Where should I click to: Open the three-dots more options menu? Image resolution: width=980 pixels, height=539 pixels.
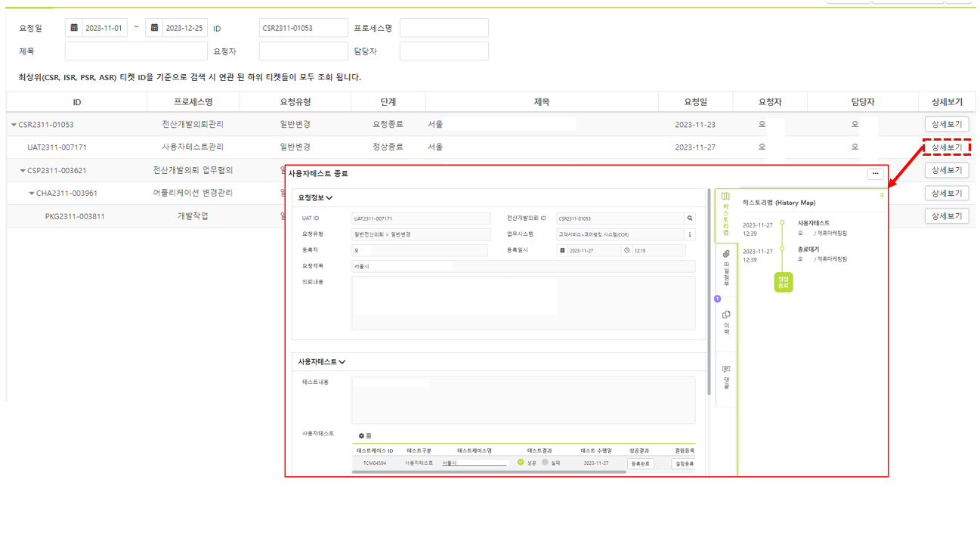(x=875, y=174)
